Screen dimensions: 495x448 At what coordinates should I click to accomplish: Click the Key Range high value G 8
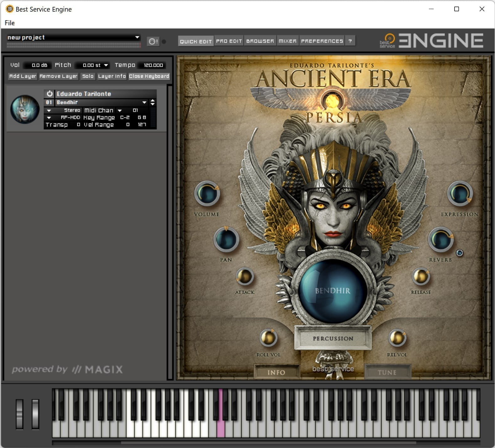(142, 117)
